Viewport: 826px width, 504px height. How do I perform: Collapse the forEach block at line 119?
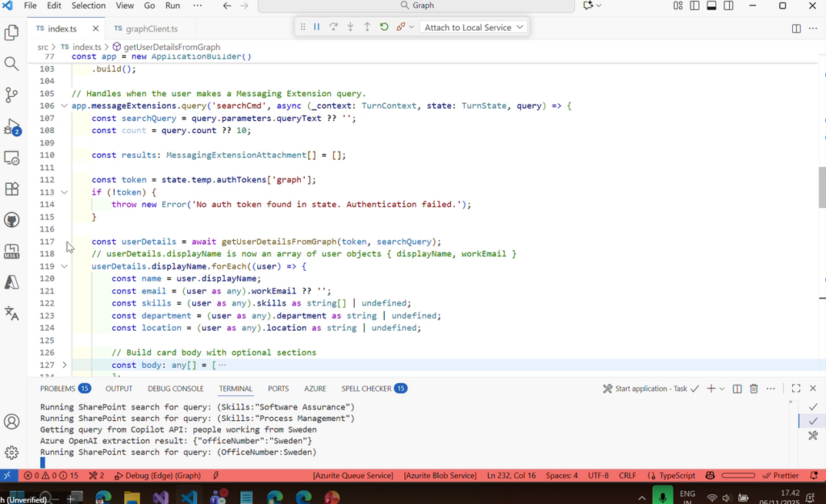[65, 266]
